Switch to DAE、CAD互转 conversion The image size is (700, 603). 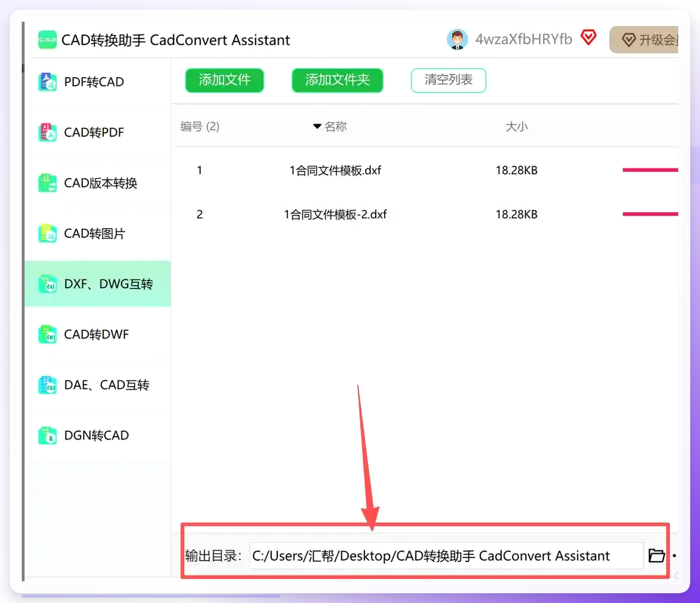pos(98,385)
